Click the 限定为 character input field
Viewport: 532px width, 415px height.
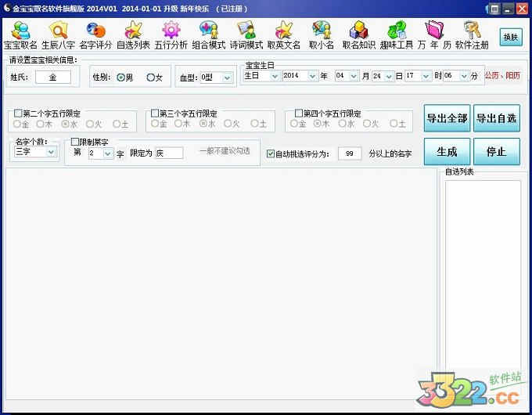click(x=169, y=153)
